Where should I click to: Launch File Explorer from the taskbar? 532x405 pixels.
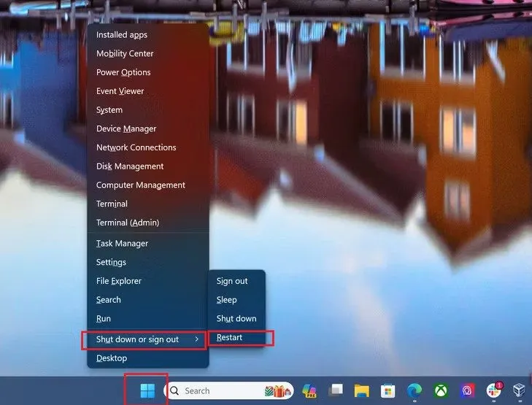(362, 390)
